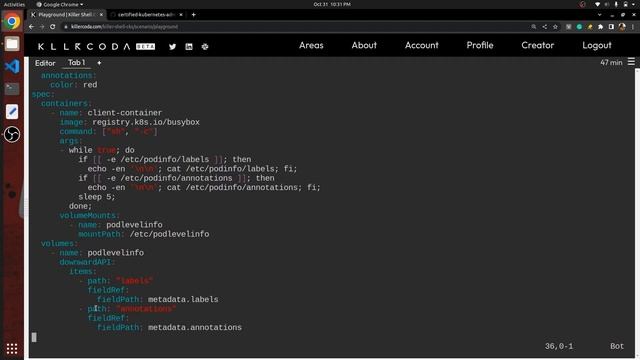Image resolution: width=640 pixels, height=360 pixels.
Task: Select the Tab 1 terminal tab
Action: click(x=76, y=62)
